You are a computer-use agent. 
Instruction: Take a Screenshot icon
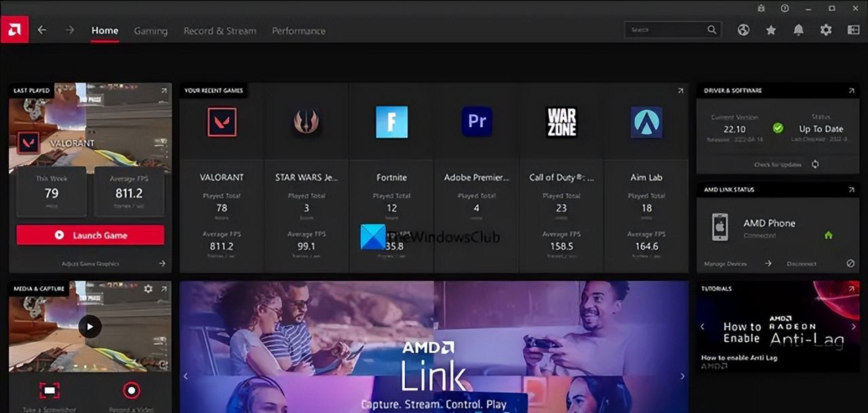tap(49, 390)
